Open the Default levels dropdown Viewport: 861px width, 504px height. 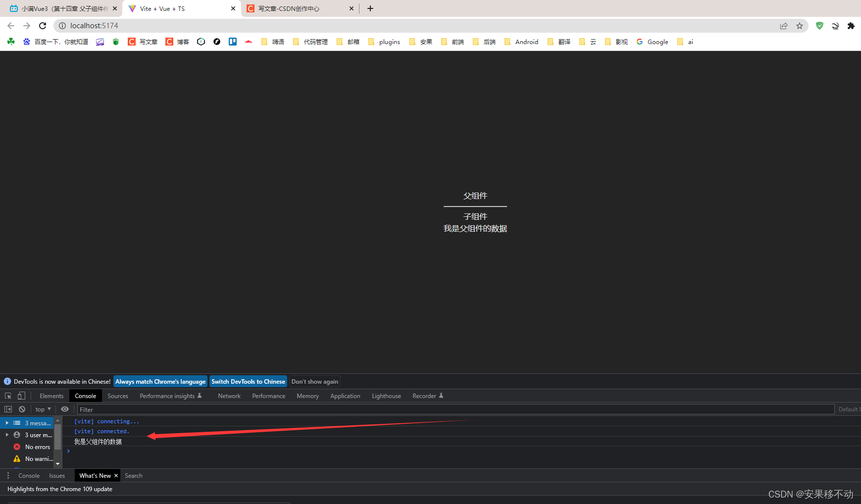click(850, 409)
